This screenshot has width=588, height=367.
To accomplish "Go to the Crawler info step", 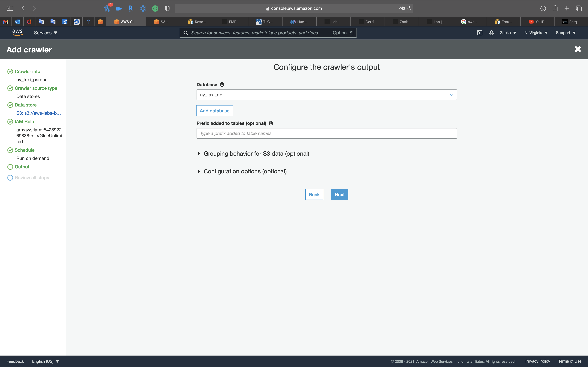I will (27, 72).
